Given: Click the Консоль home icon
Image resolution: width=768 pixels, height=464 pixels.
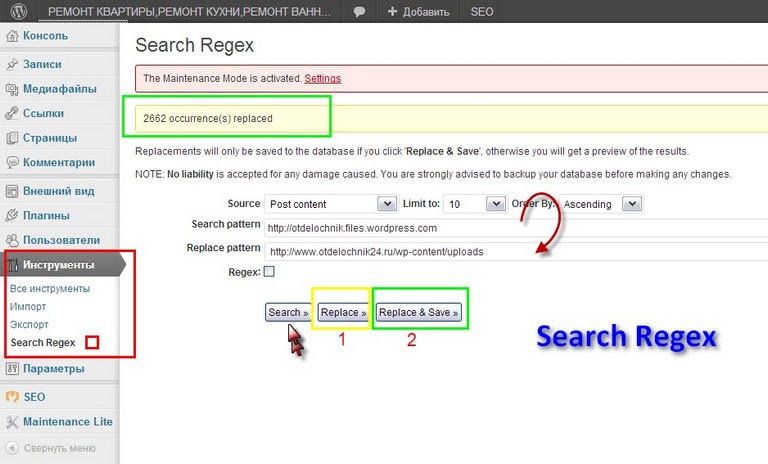Looking at the screenshot, I should (x=12, y=36).
